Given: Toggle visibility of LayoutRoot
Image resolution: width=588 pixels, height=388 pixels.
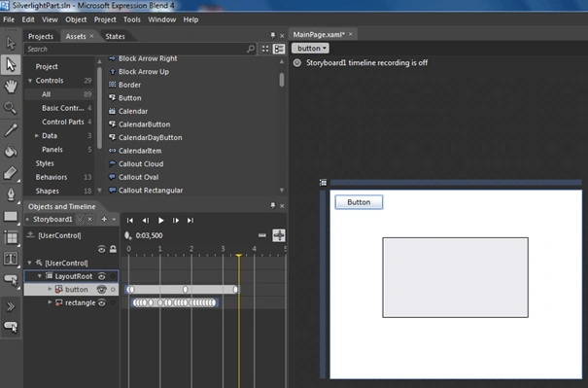Looking at the screenshot, I should [102, 276].
